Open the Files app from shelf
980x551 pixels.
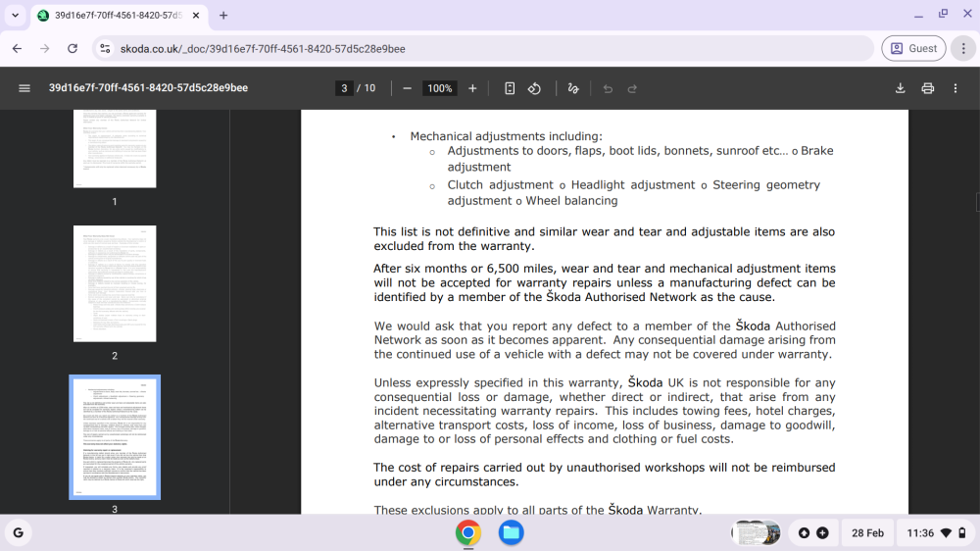pos(511,533)
